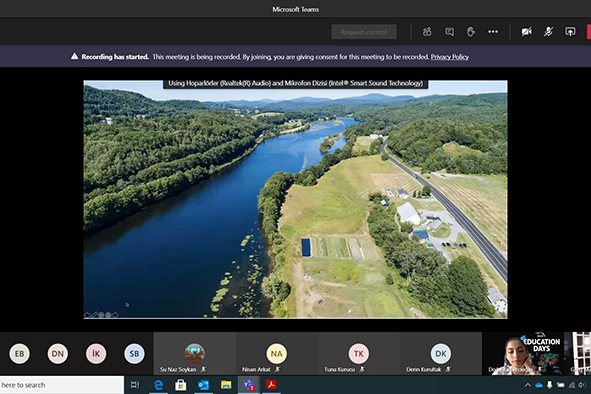Screen dimensions: 591x394
Task: Click the taskbar search box
Action: click(x=62, y=385)
